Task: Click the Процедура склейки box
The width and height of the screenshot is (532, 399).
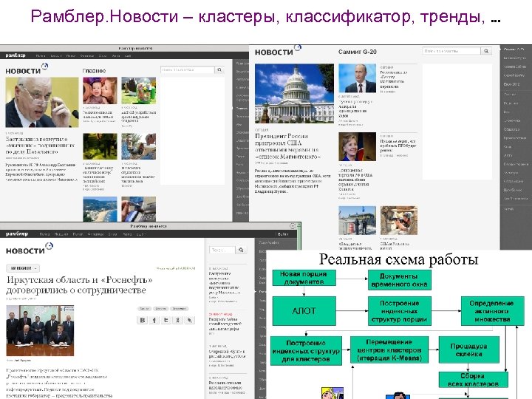Action: click(x=469, y=349)
